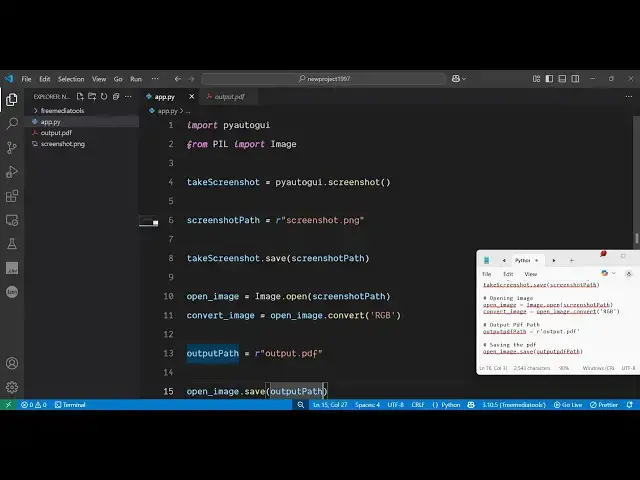This screenshot has height=480, width=640.
Task: Open the Selection menu
Action: coord(71,79)
